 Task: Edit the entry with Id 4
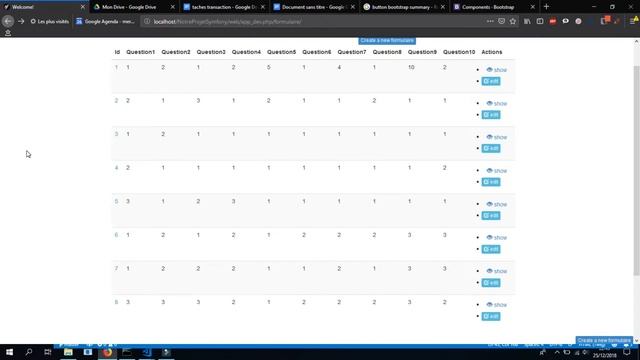tap(491, 182)
